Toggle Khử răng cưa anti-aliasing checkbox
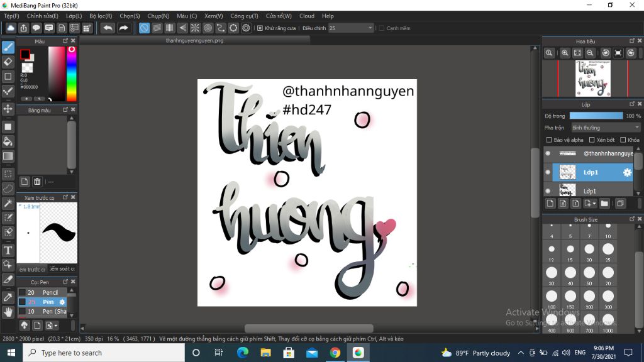 pos(260,28)
